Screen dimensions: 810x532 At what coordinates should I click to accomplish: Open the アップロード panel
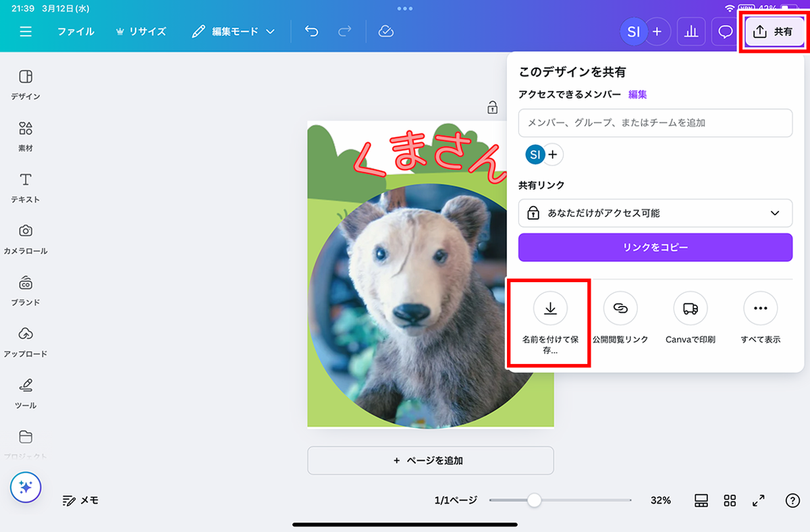(26, 342)
